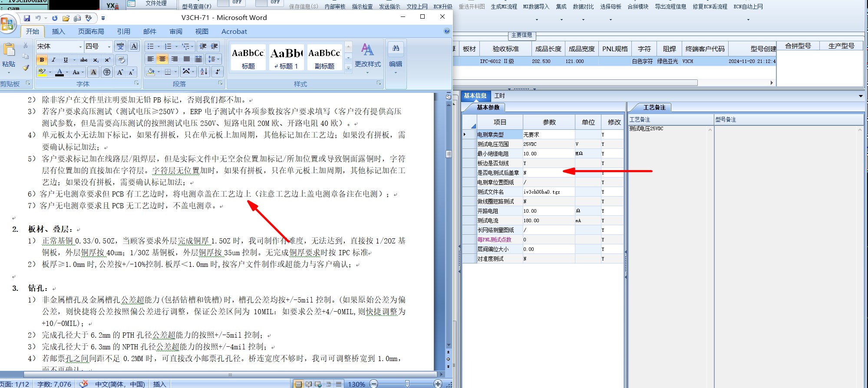Apply superscript formatting
The image size is (868, 388).
coord(108,60)
